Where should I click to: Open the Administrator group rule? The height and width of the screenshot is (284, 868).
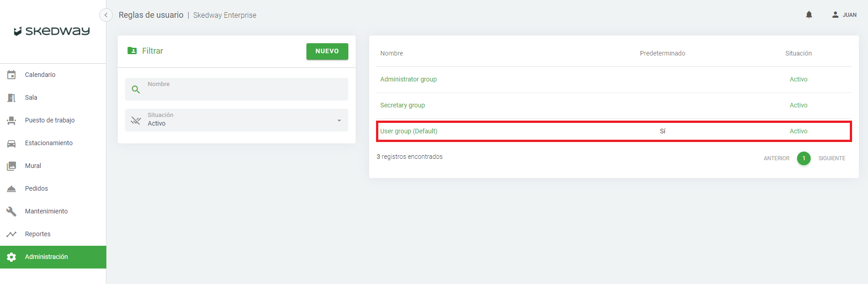408,79
